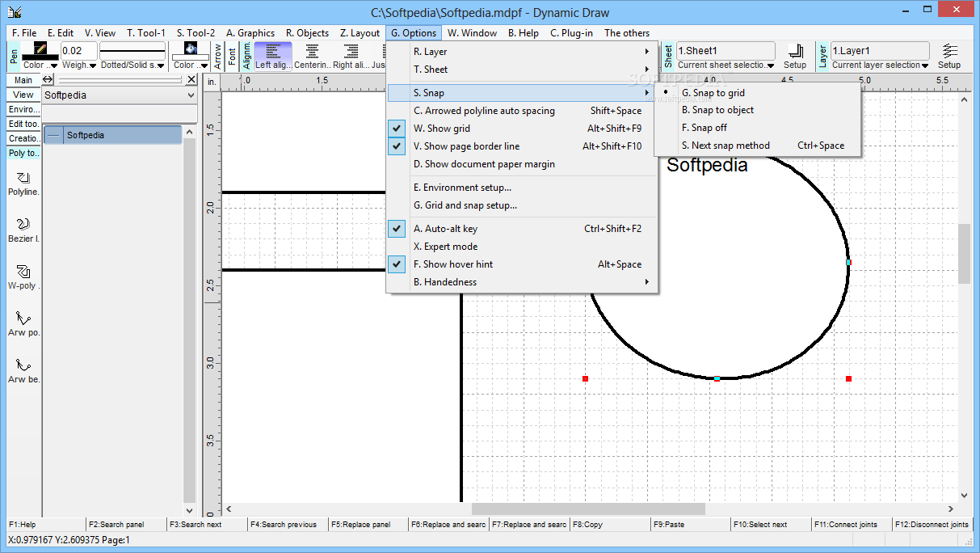Viewport: 980px width, 553px height.
Task: Click the panel width toggle arrows icon
Action: pyautogui.click(x=48, y=79)
